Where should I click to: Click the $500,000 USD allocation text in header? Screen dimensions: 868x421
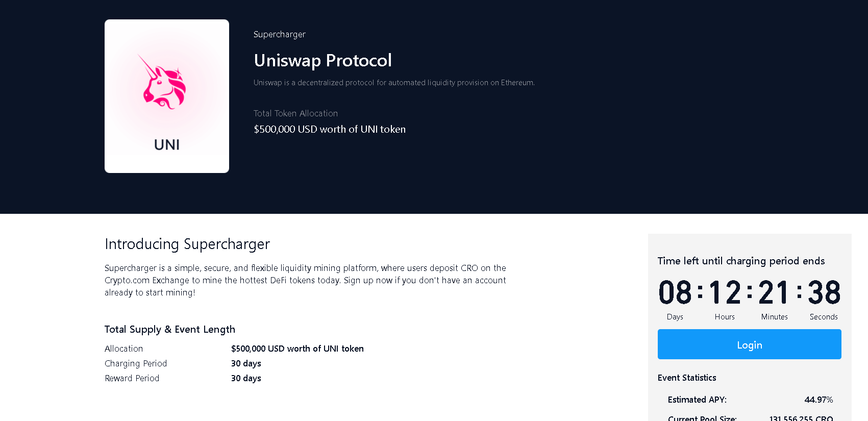click(330, 129)
